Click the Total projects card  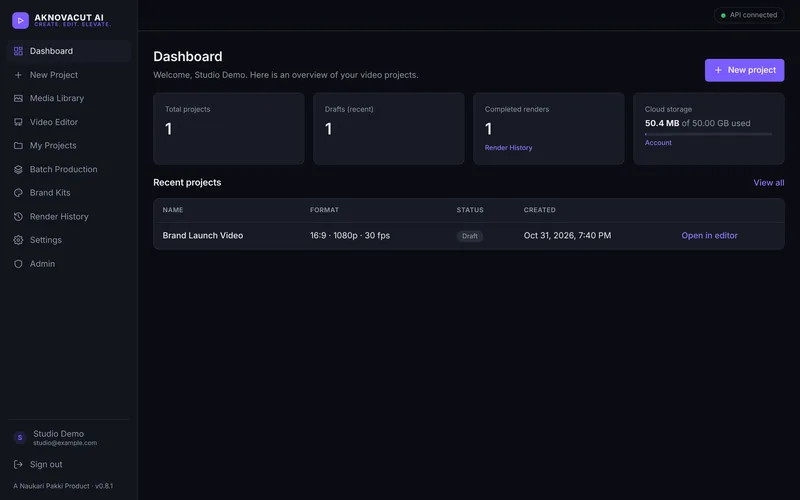[229, 129]
